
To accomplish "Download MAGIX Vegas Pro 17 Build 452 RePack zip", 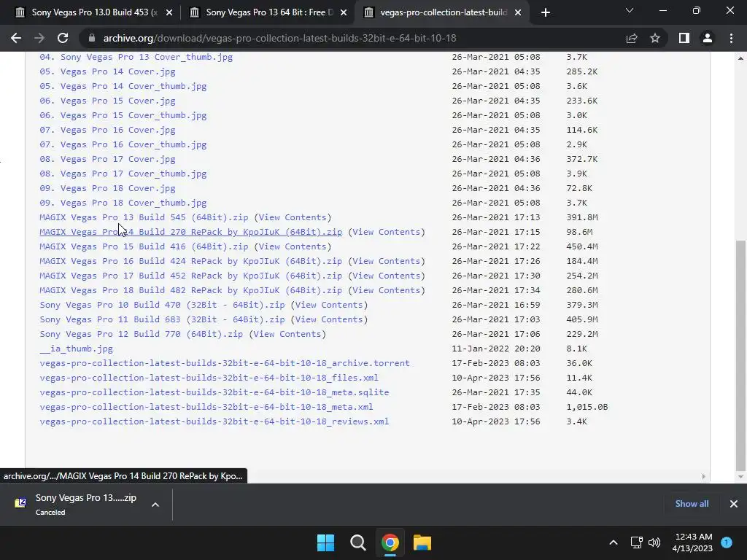I will point(190,276).
